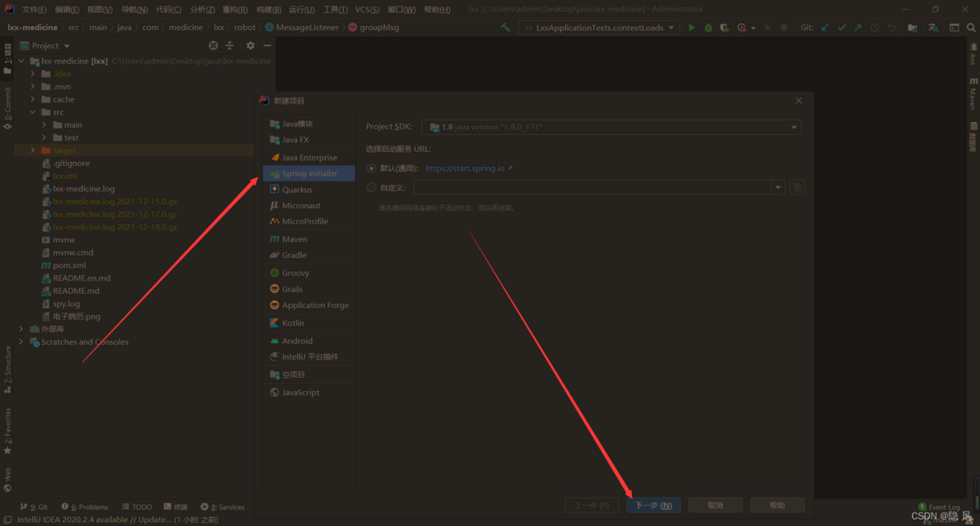This screenshot has width=980, height=526.
Task: Close the 新建项目 dialog
Action: click(799, 101)
